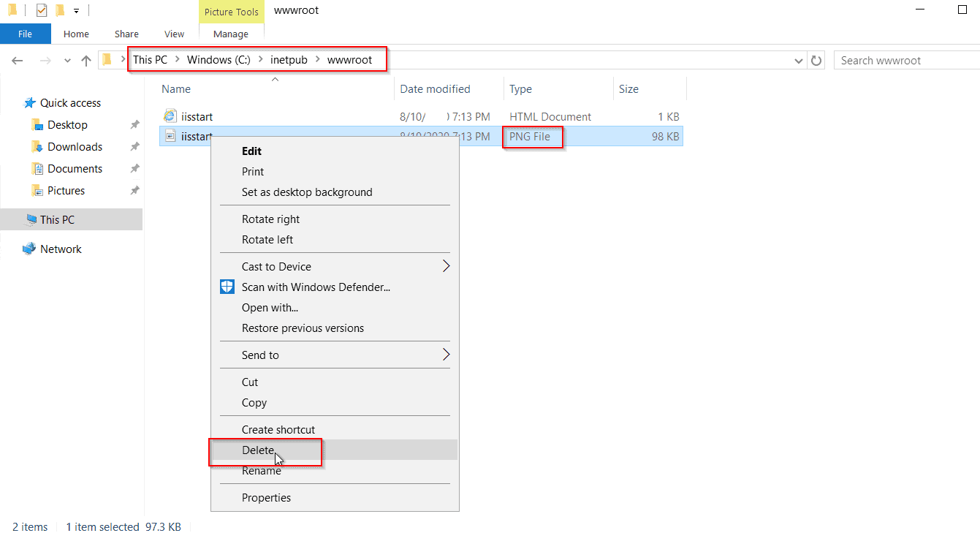980x533 pixels.
Task: Click the Up one level arrow icon
Action: [x=86, y=61]
